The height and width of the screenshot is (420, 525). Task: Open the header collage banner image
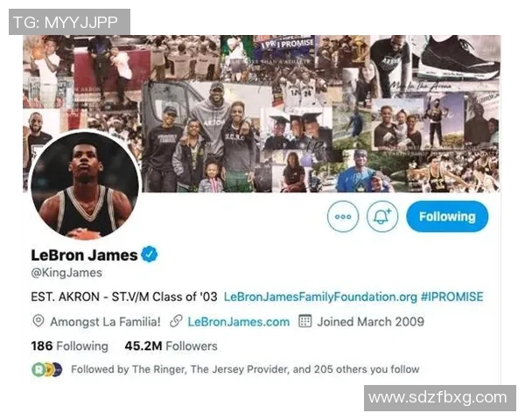[262, 114]
